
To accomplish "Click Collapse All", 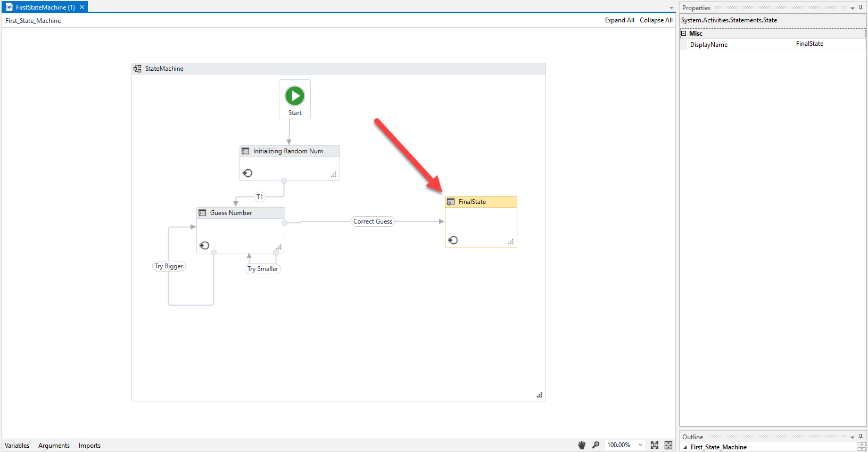I will click(x=656, y=20).
